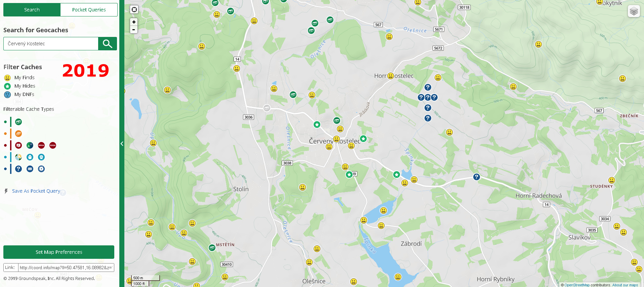The height and width of the screenshot is (287, 644).
Task: Collapse the sidebar with the arrow handle
Action: click(122, 144)
